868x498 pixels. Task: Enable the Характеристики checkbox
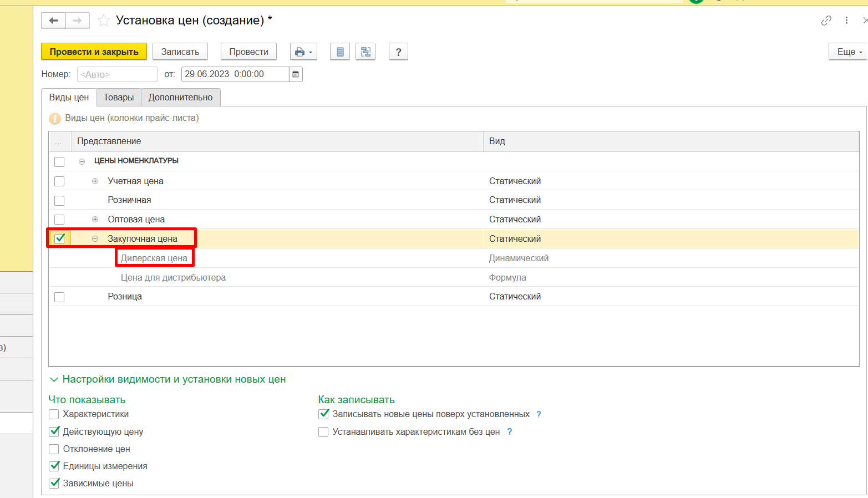click(54, 414)
